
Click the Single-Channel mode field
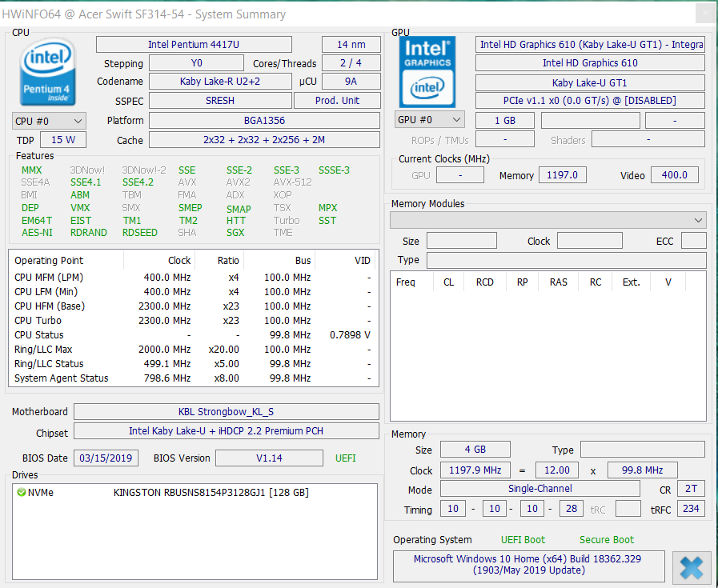tap(540, 489)
